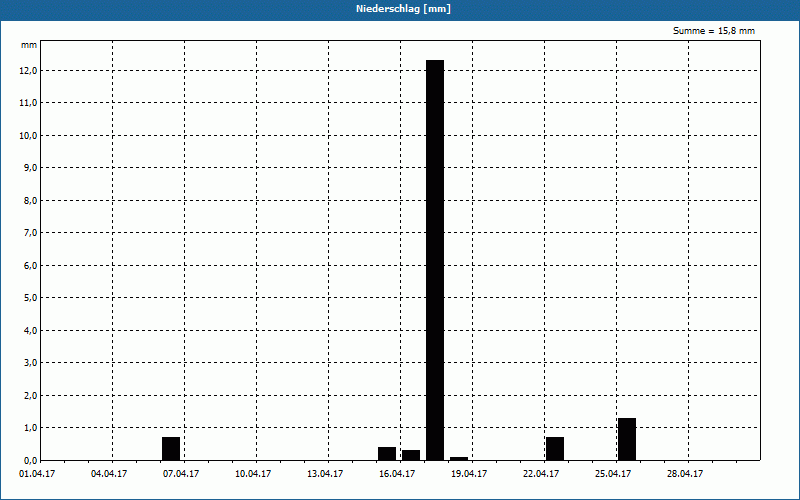Click the y-axis value 5,0
Screen dimensions: 800x500
(30, 298)
